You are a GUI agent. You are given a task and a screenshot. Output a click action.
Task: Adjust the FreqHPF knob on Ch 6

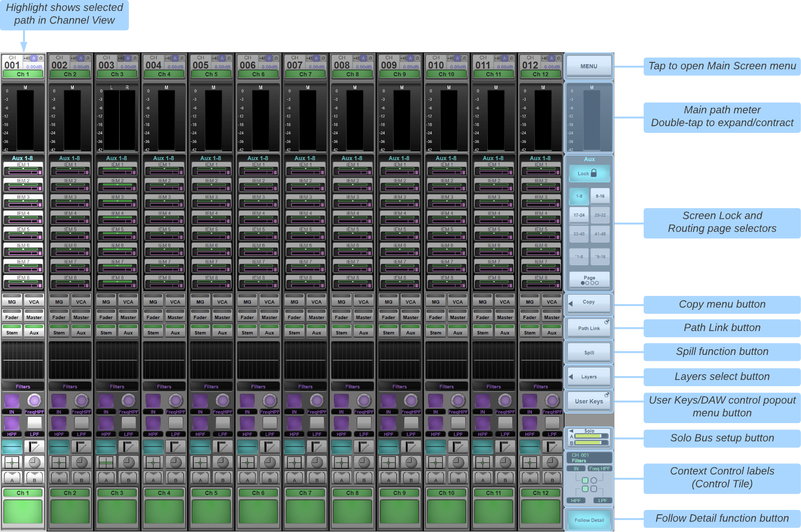270,400
